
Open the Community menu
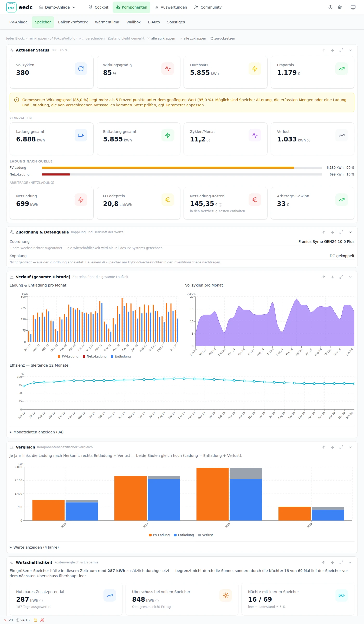point(208,7)
